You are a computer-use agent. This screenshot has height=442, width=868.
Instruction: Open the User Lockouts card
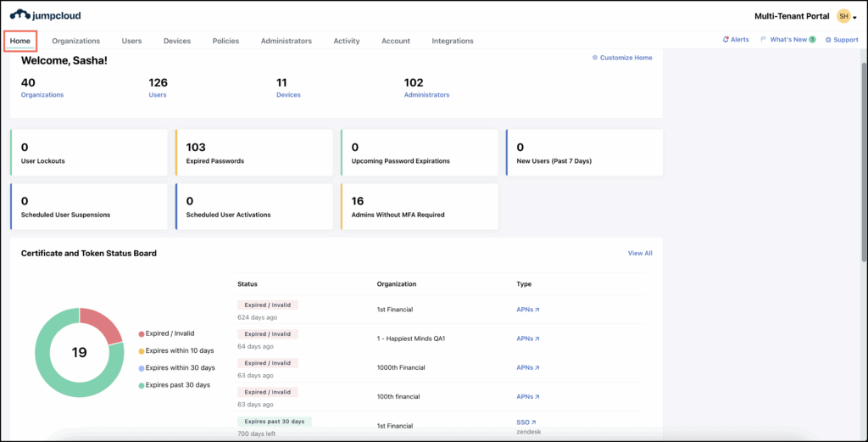(x=88, y=153)
